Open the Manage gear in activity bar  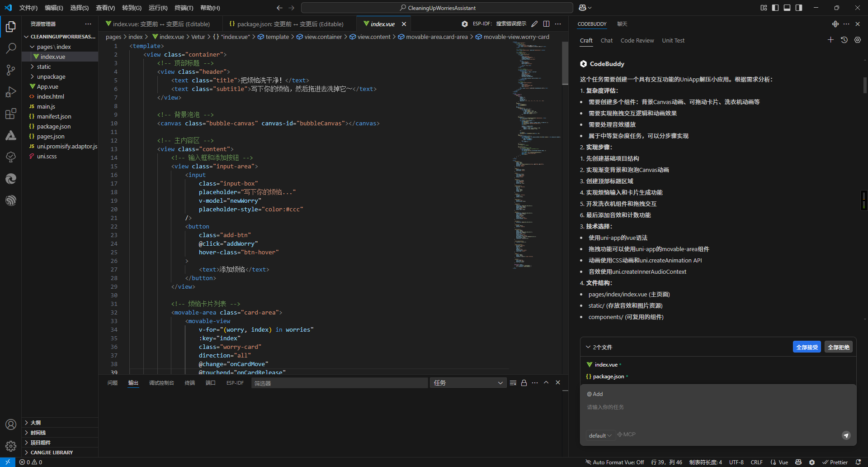[x=11, y=446]
